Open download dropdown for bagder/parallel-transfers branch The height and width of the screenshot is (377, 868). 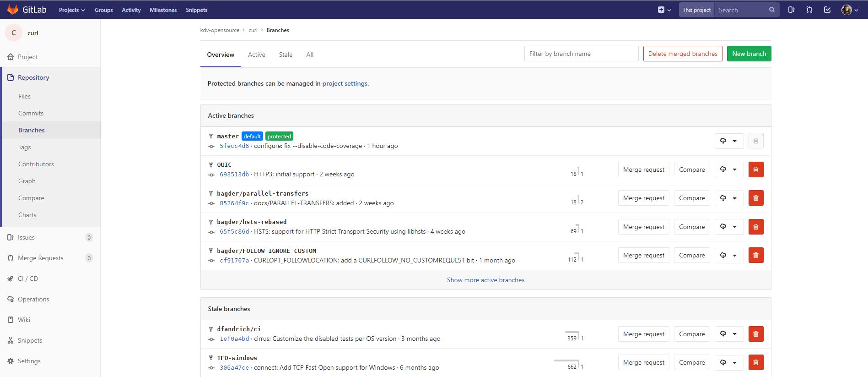click(729, 198)
